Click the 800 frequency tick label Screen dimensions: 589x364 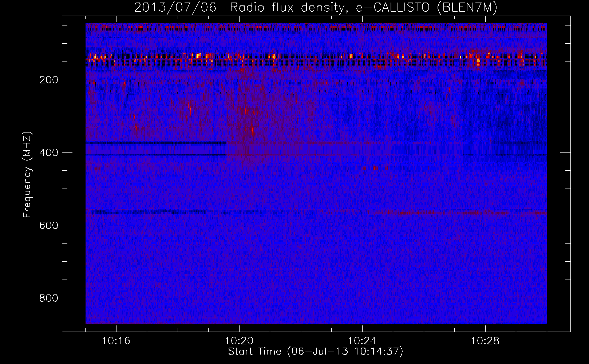(x=48, y=298)
